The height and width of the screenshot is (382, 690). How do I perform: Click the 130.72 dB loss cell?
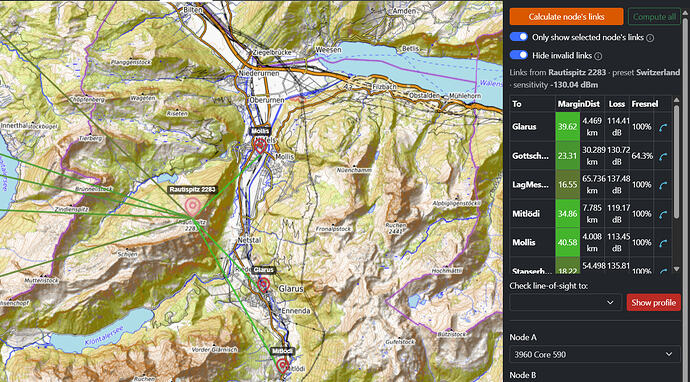(x=618, y=156)
